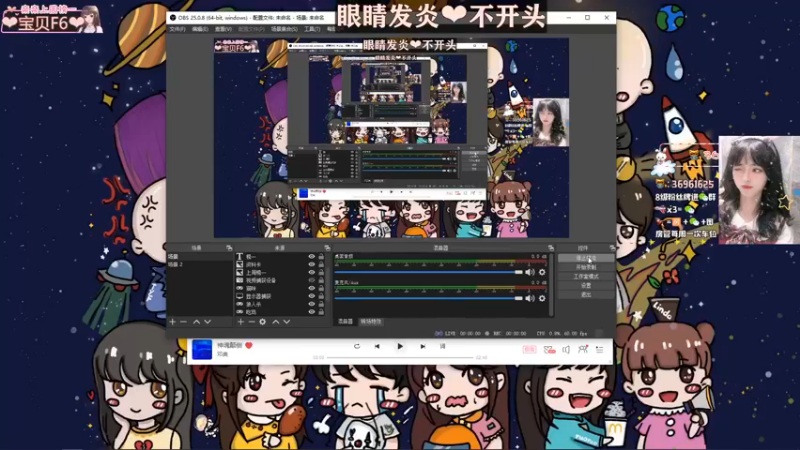Select the first scene 场景 in Scenes list
The height and width of the screenshot is (450, 800).
pyautogui.click(x=199, y=257)
